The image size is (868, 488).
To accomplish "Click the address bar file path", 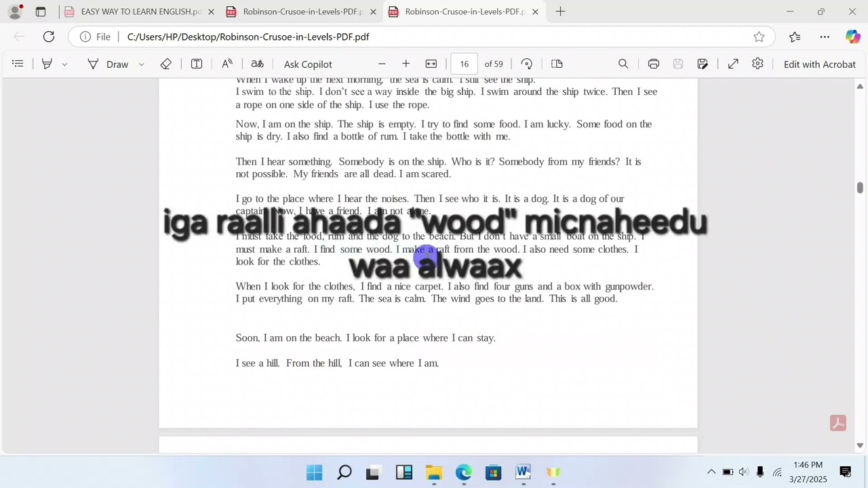I will tap(248, 37).
